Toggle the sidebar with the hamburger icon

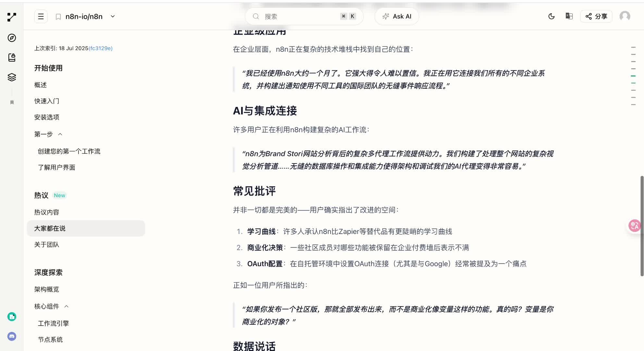[41, 16]
